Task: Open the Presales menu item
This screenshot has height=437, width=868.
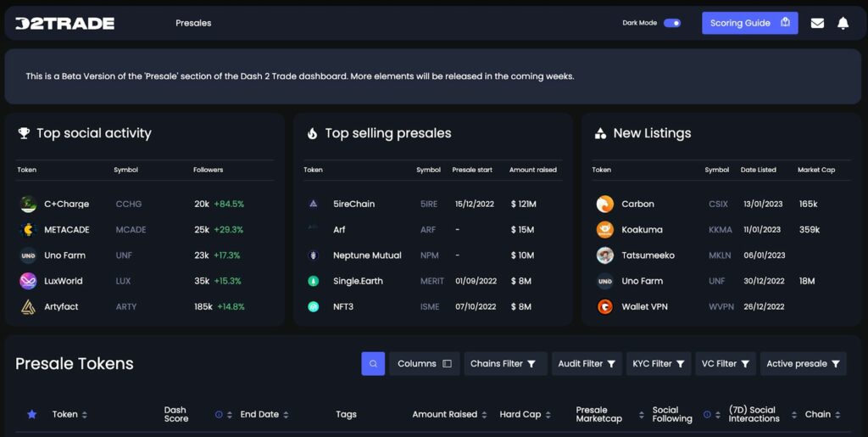Action: click(x=193, y=23)
